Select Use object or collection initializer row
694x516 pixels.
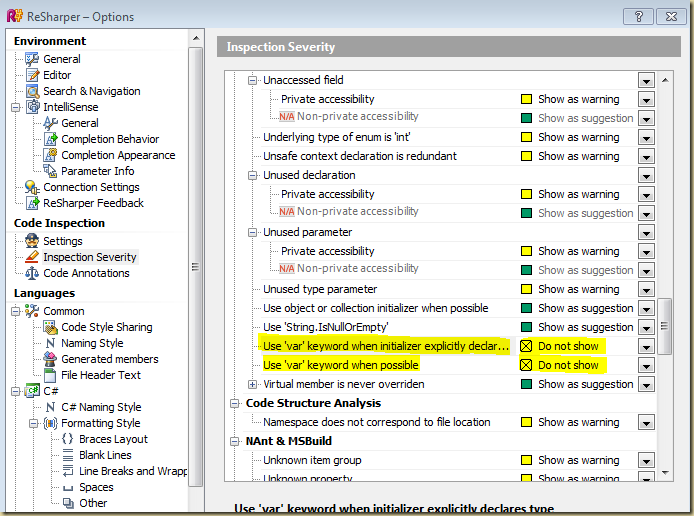coord(376,308)
